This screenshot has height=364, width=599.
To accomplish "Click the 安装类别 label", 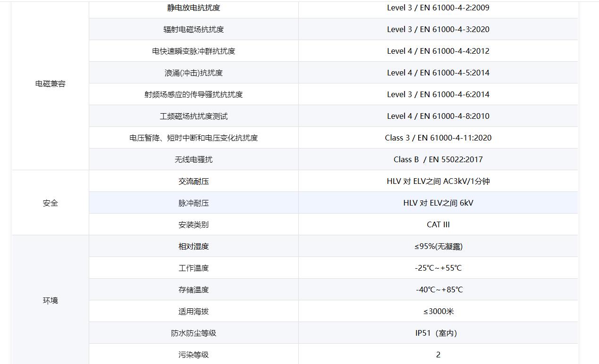I will [194, 224].
